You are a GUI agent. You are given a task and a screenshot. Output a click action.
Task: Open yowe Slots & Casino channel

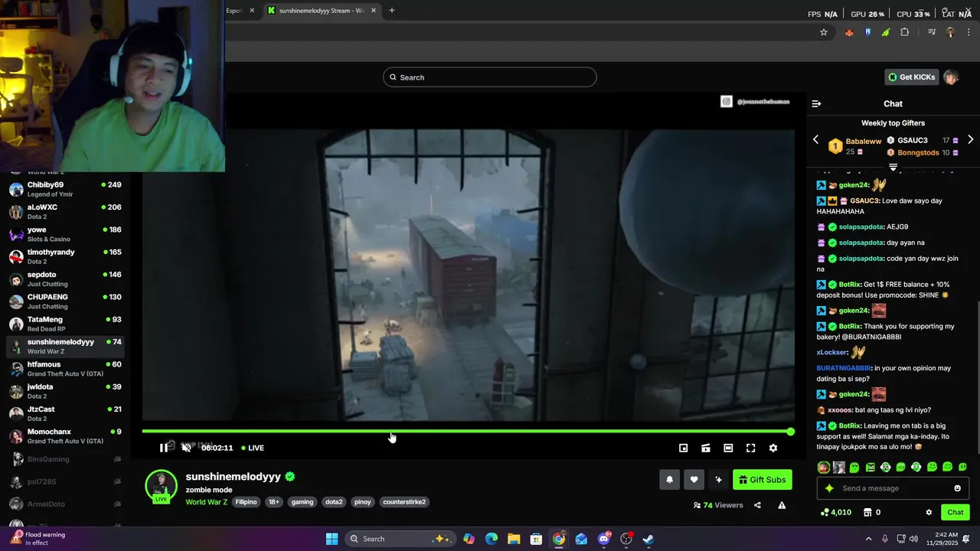(x=65, y=234)
